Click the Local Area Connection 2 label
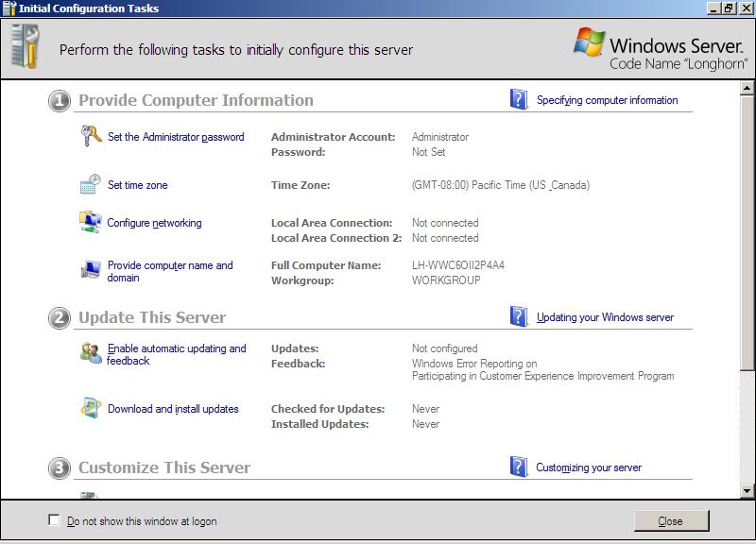This screenshot has height=544, width=756. [x=336, y=238]
